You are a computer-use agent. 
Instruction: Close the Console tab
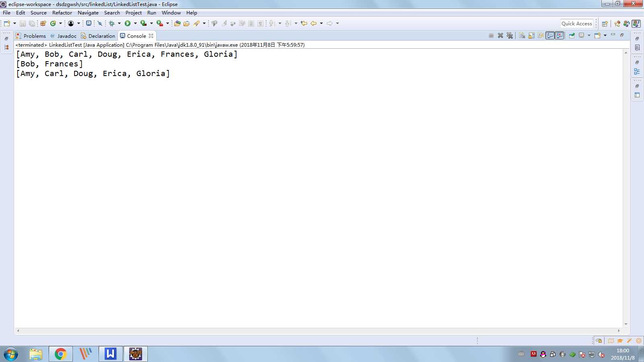[x=151, y=36]
